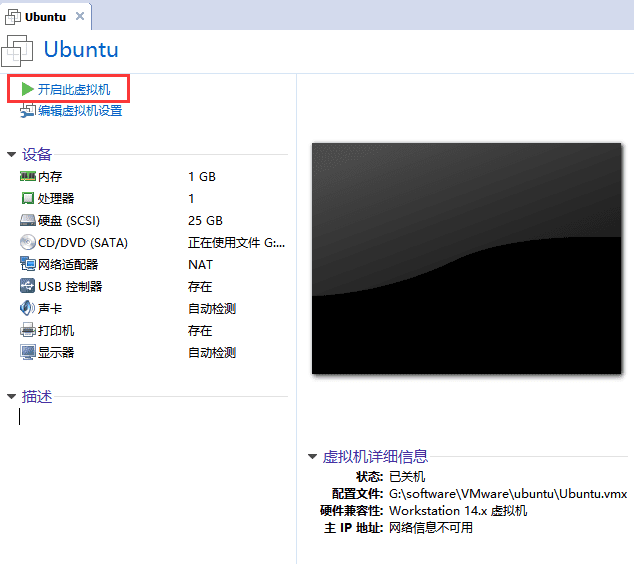Click the Ubuntu.vmx config file path

[x=508, y=494]
